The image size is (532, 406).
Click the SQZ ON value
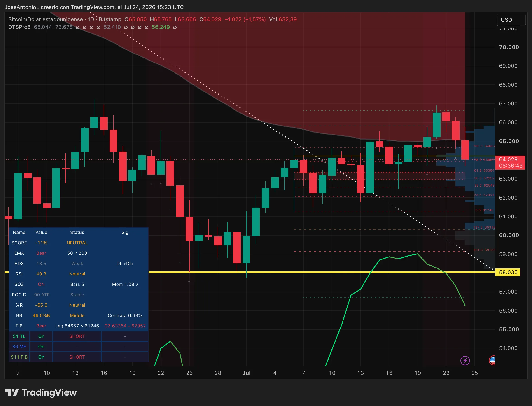coord(41,285)
